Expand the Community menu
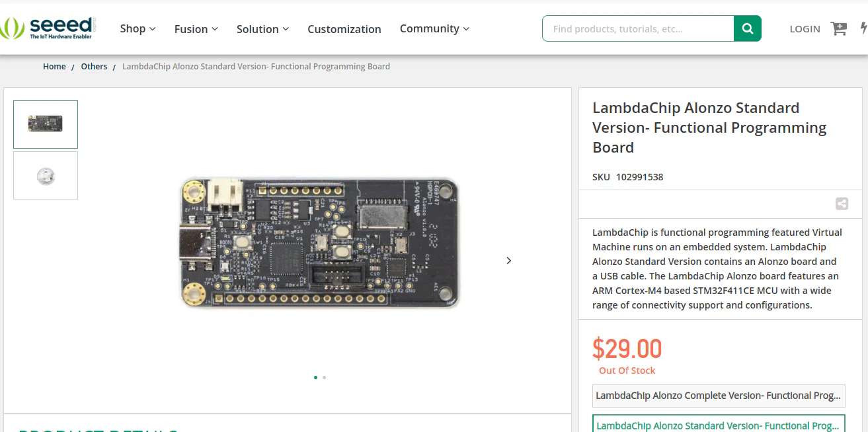 click(434, 28)
